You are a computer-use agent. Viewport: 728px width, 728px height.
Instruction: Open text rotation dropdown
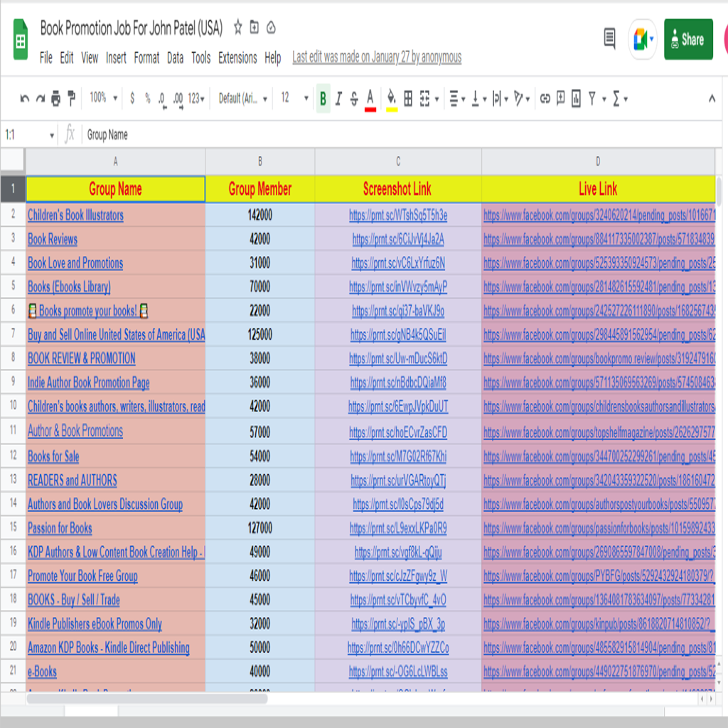522,98
